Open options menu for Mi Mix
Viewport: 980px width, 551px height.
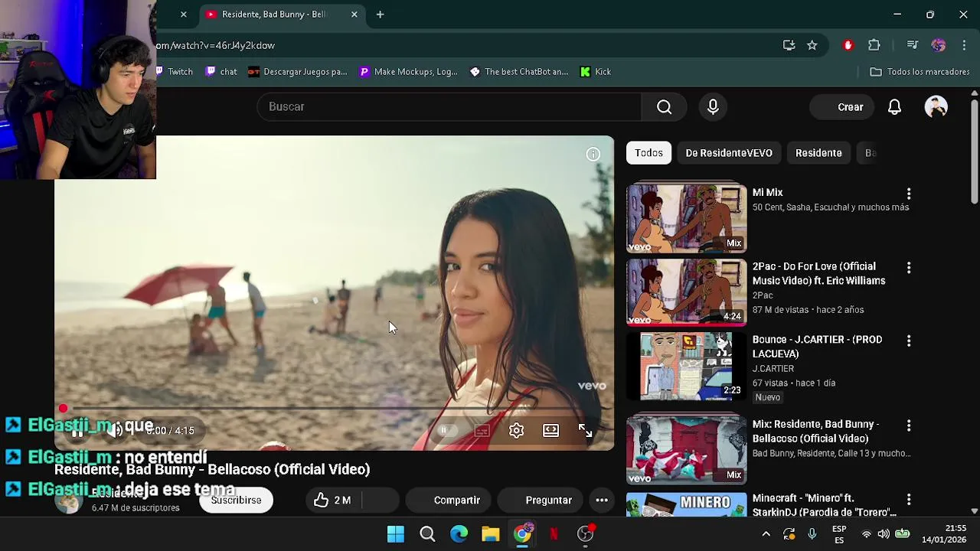pyautogui.click(x=909, y=194)
